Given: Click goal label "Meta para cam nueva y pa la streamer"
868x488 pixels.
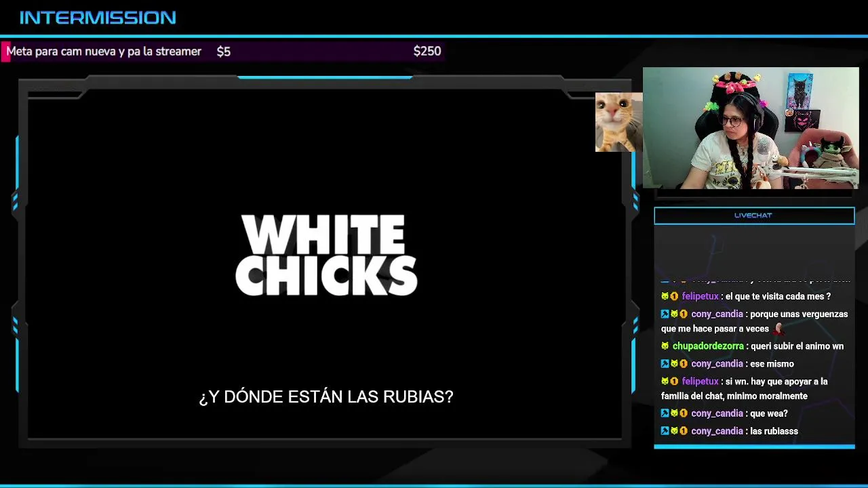Looking at the screenshot, I should pos(104,52).
